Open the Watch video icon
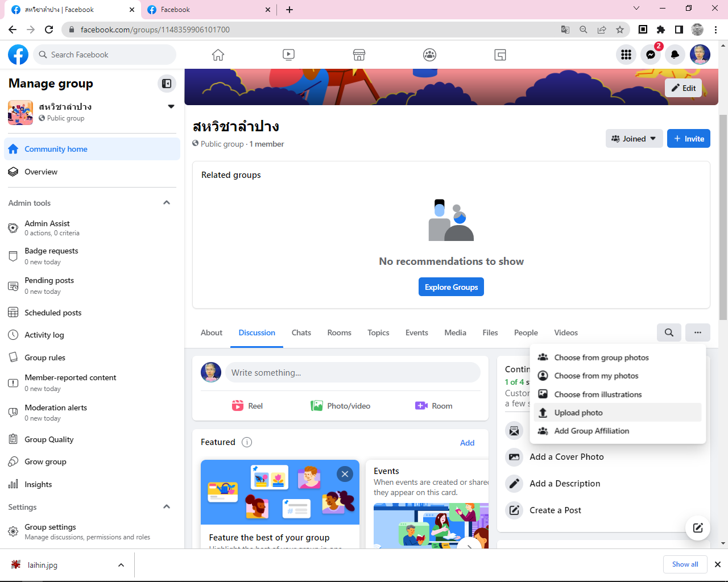 click(288, 55)
